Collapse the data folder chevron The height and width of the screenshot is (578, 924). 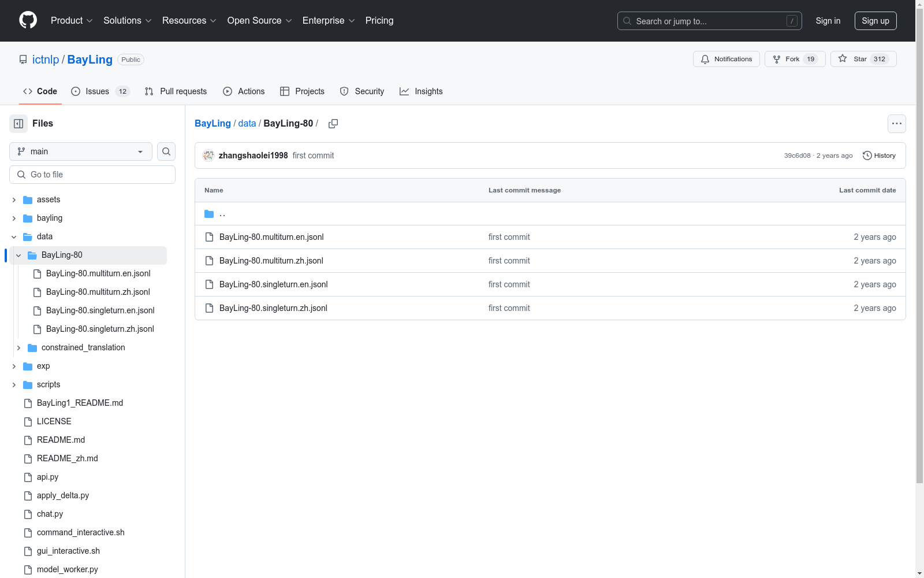click(14, 237)
